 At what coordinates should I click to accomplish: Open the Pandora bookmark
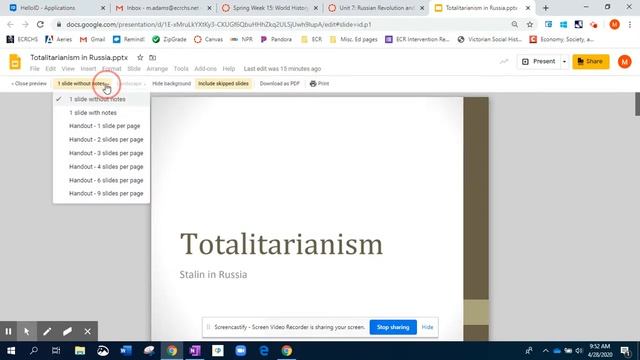[276, 39]
